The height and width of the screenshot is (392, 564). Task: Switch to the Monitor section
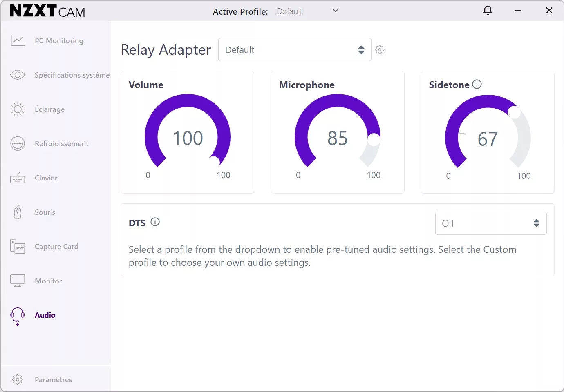pyautogui.click(x=48, y=281)
